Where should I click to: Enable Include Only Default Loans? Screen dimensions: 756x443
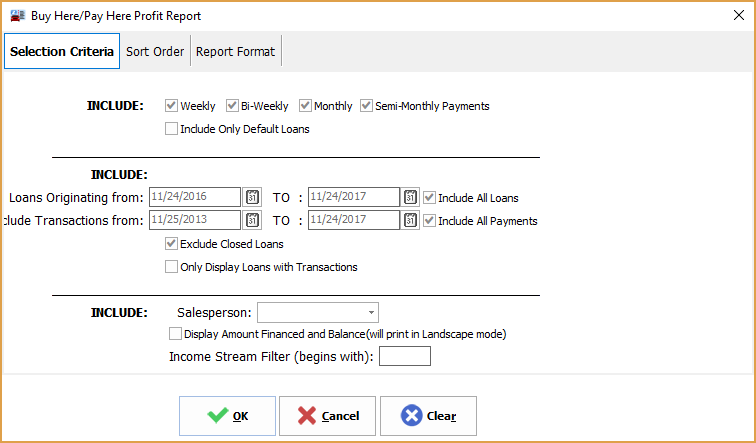point(171,129)
